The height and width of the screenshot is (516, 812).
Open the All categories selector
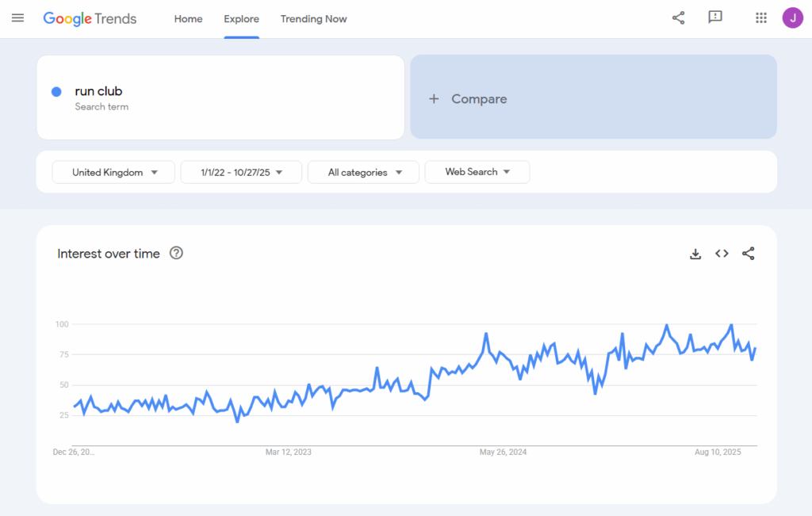click(362, 172)
